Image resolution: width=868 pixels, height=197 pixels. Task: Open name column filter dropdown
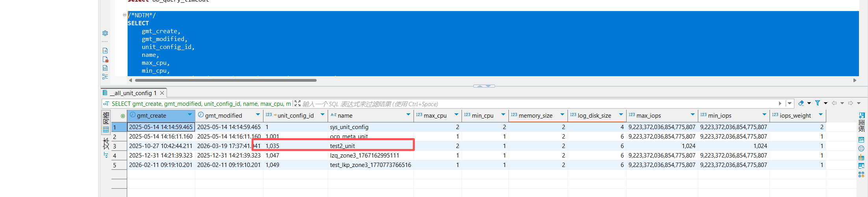pos(408,115)
